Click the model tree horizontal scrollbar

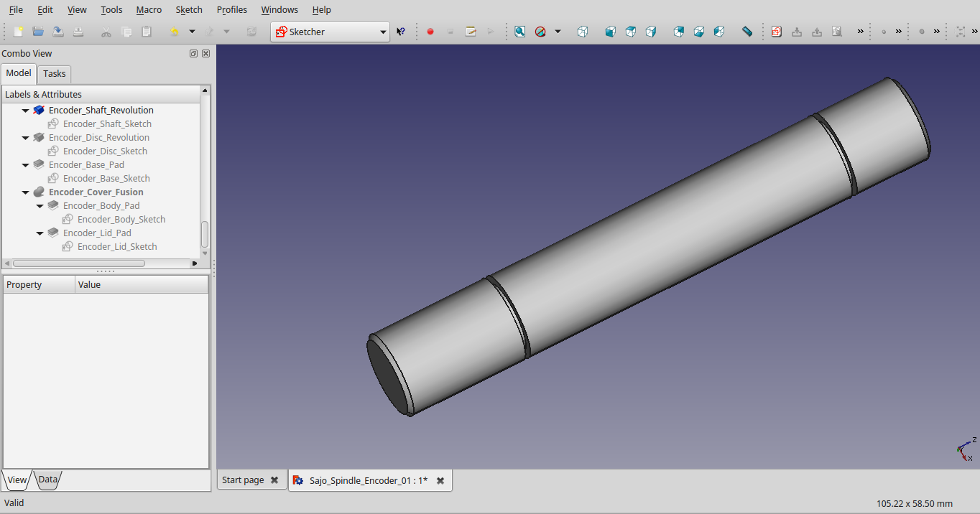[79, 263]
